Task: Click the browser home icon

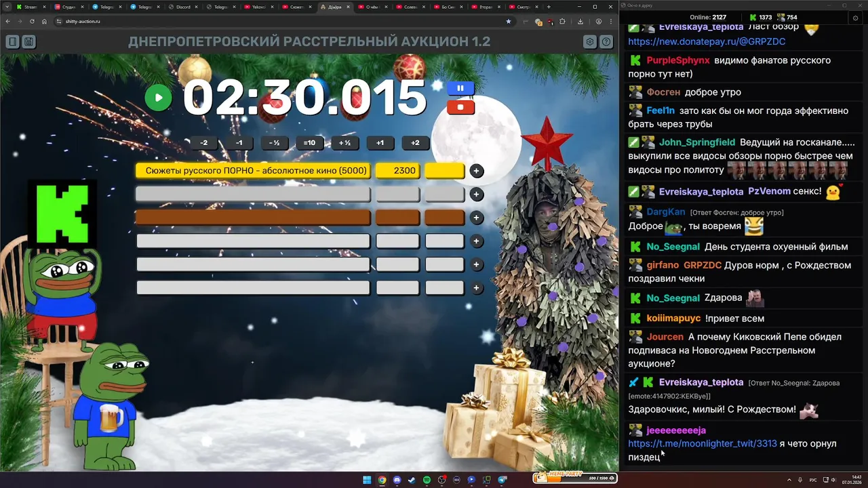Action: 44,21
